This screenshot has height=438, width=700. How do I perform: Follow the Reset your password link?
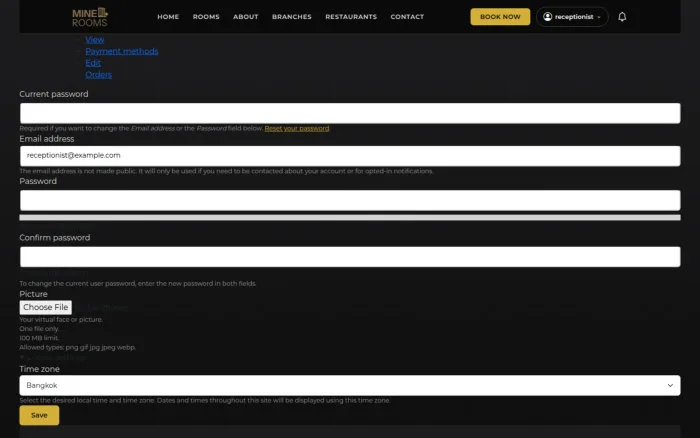coord(296,129)
